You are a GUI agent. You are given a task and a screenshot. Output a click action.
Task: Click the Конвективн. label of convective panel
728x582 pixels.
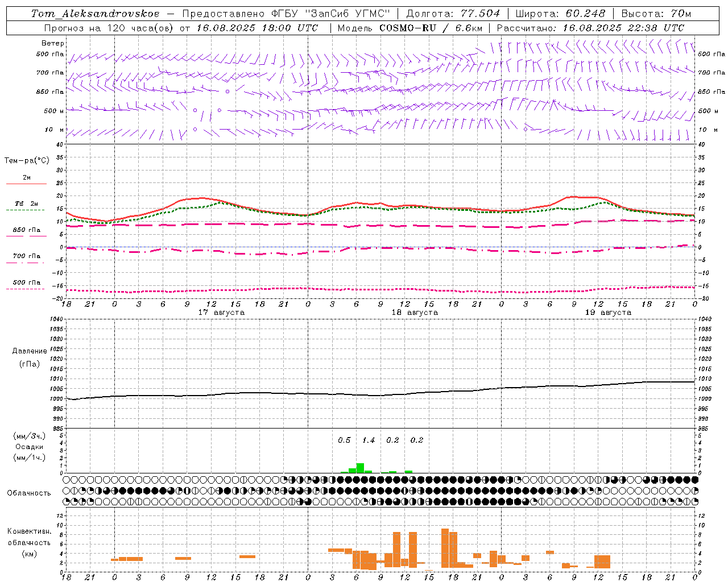point(30,531)
